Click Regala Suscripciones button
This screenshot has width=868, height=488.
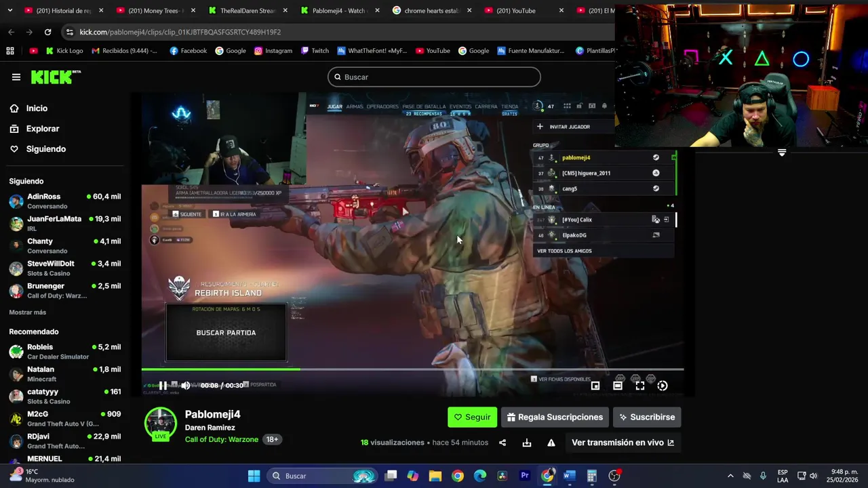(555, 417)
